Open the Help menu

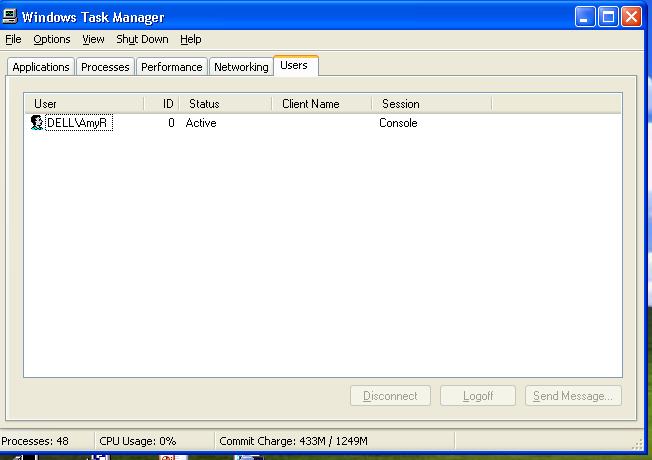tap(190, 39)
